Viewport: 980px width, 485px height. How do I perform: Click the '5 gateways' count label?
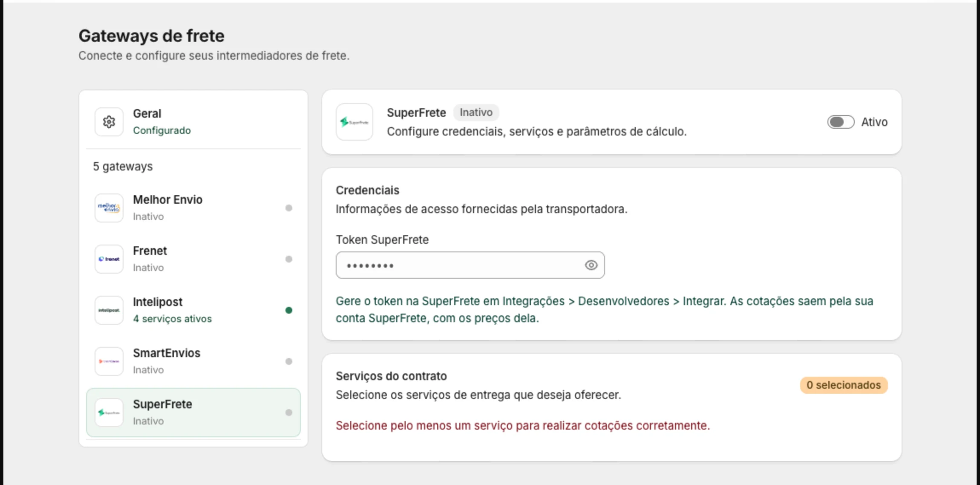click(123, 167)
